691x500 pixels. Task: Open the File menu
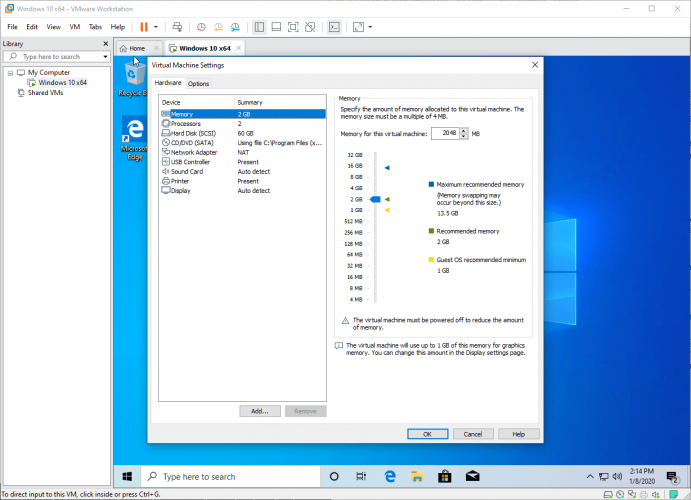pyautogui.click(x=12, y=27)
